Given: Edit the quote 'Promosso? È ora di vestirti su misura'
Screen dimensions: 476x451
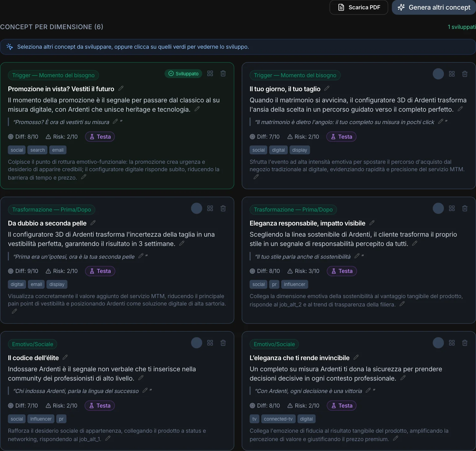Looking at the screenshot, I should pos(115,121).
